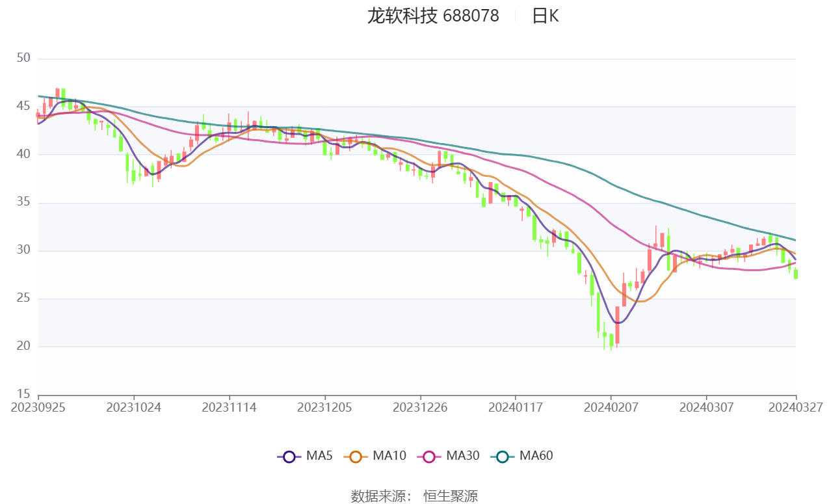Click the 20231024 x-axis date label
The height and width of the screenshot is (504, 829).
click(x=134, y=407)
